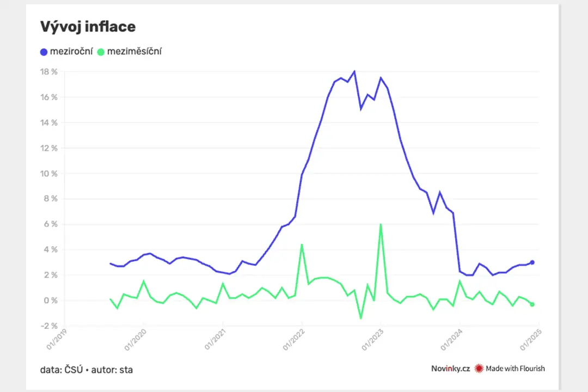Click the blue line's highest peak near 18 %

354,71
